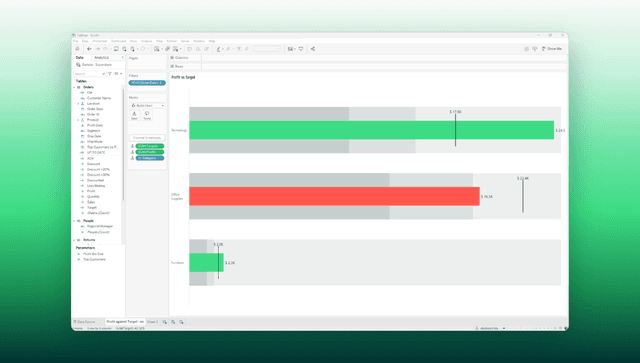Switch to the Analytics tab
This screenshot has width=640, height=363.
pyautogui.click(x=102, y=58)
